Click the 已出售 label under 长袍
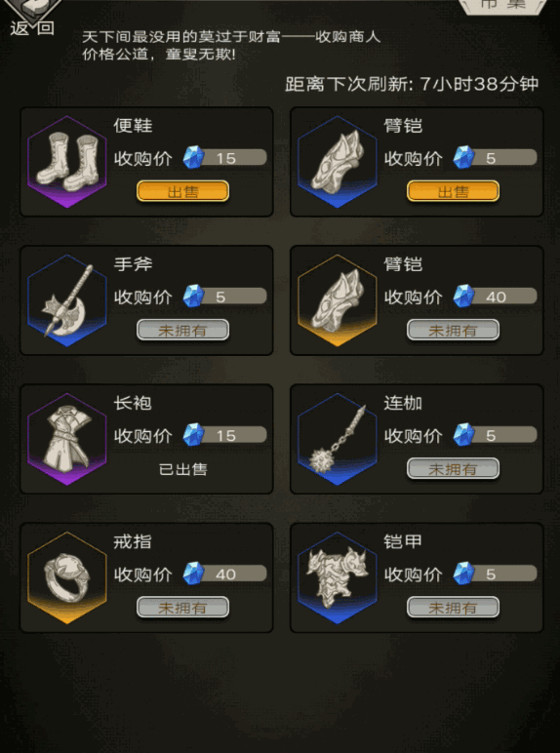The width and height of the screenshot is (560, 753). [x=183, y=469]
